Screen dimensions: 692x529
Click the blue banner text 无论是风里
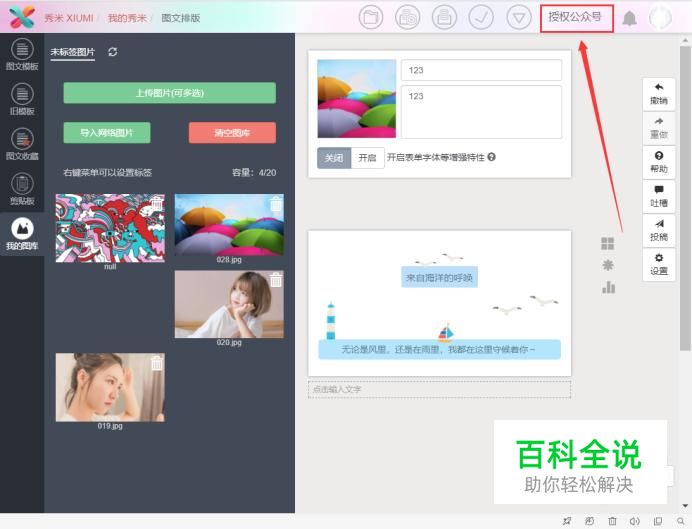pyautogui.click(x=439, y=349)
